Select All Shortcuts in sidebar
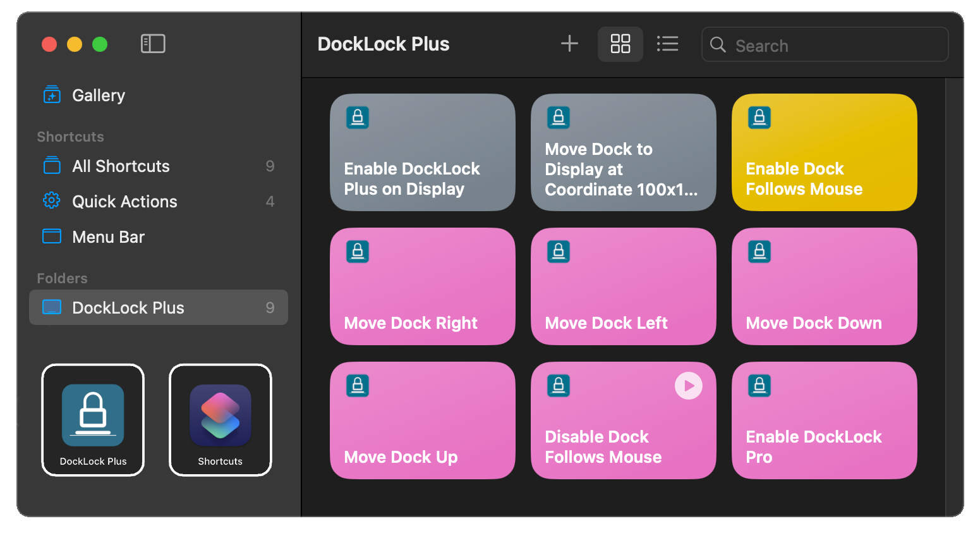Viewport: 980px width, 533px height. [158, 166]
